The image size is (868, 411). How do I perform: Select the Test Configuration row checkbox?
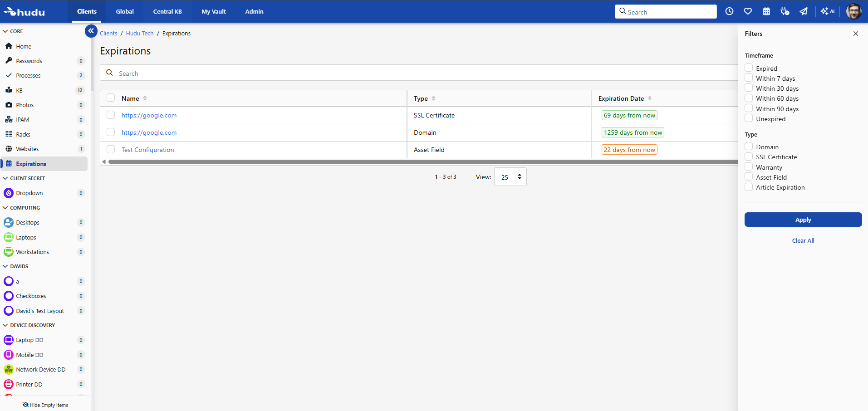pos(111,149)
